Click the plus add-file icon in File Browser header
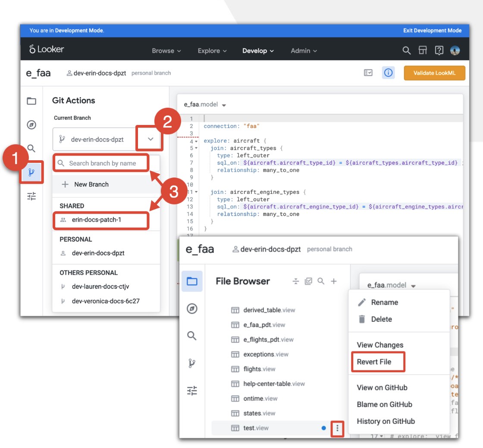The width and height of the screenshot is (483, 448). click(334, 281)
